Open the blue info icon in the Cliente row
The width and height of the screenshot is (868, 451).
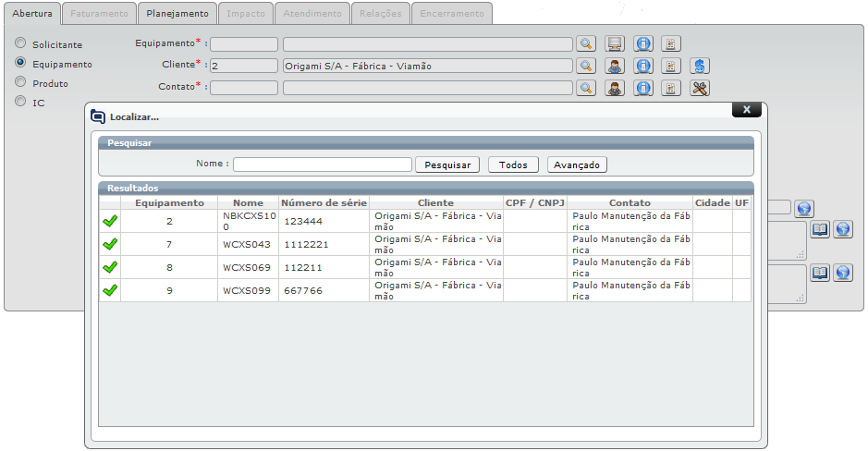643,66
